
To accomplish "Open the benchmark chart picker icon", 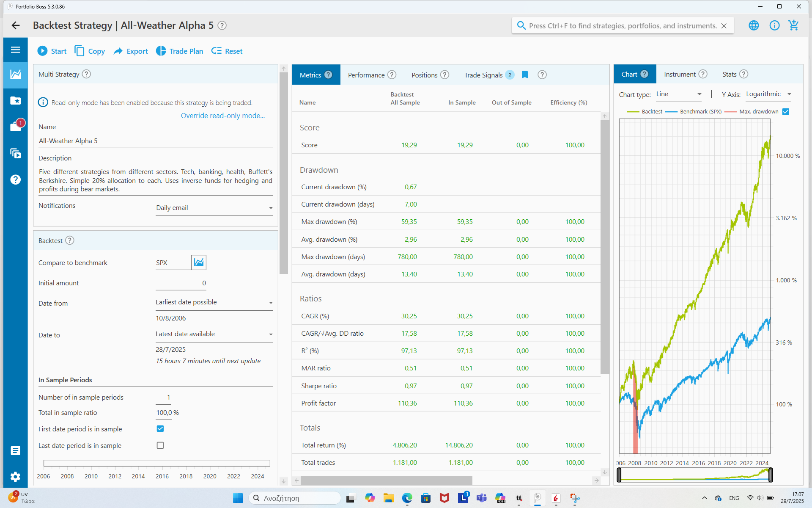I will click(x=199, y=262).
